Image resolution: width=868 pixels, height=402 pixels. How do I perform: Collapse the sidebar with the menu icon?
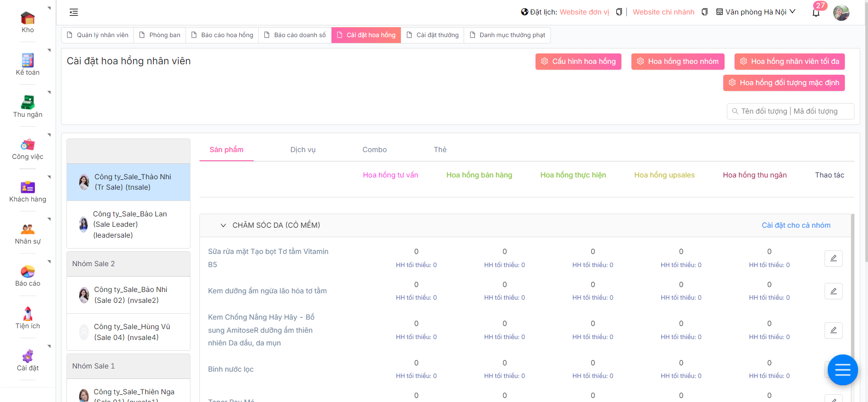coord(74,12)
